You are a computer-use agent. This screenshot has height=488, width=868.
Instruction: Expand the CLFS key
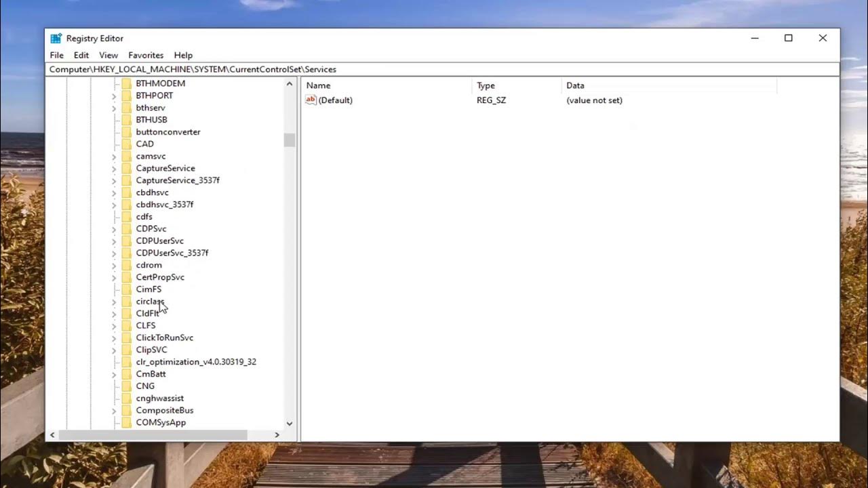(114, 326)
